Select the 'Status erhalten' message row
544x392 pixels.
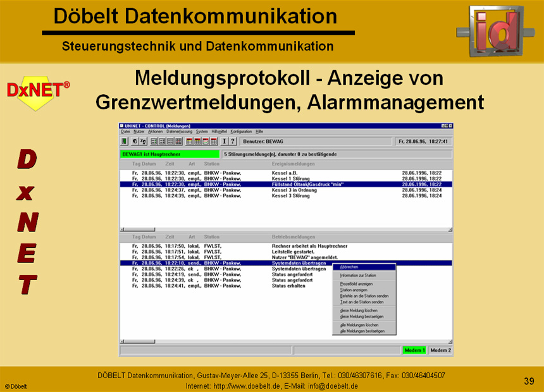coord(226,286)
